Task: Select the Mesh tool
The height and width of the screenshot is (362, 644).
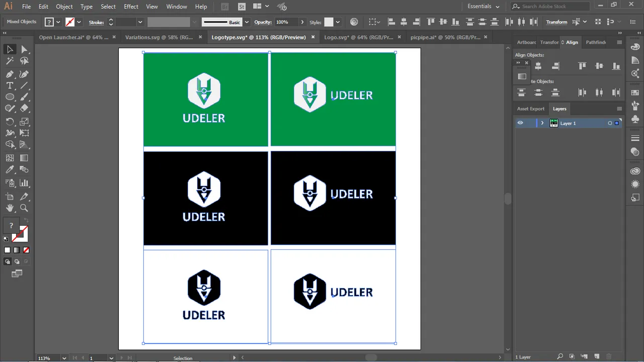Action: point(10,158)
